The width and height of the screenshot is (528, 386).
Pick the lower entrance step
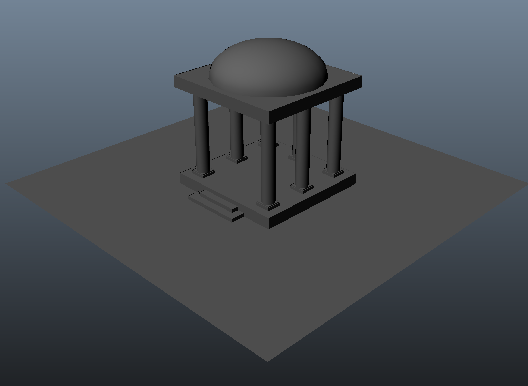[216, 208]
